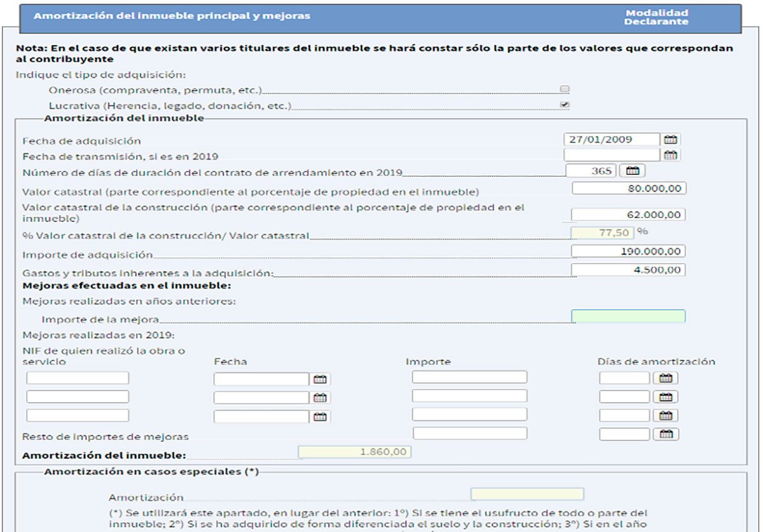Click Valor catastral de la construcción field 62.000,00
The height and width of the screenshot is (532, 763).
pyautogui.click(x=629, y=215)
